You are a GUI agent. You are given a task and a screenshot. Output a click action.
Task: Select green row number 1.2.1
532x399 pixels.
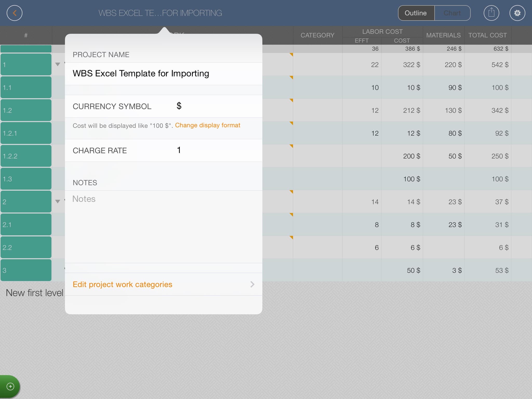pyautogui.click(x=26, y=133)
